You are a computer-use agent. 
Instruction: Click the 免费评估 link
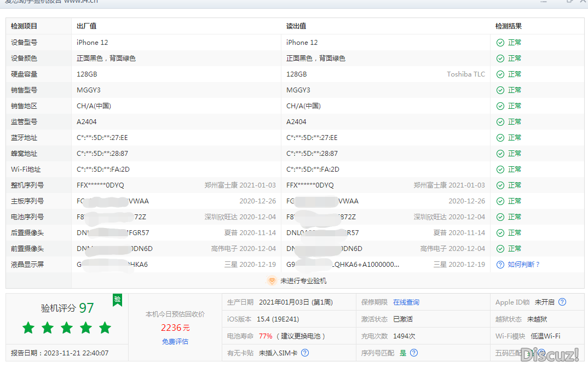coord(175,341)
